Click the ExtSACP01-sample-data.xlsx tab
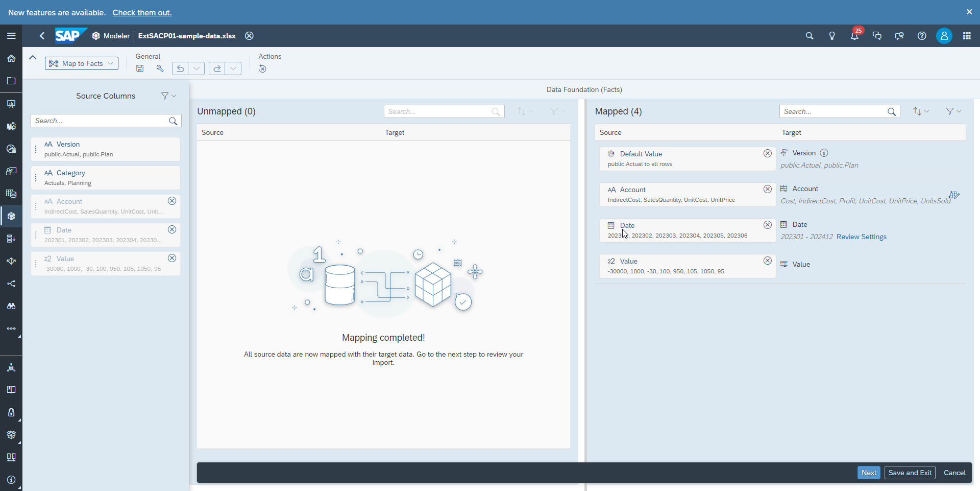 tap(186, 36)
